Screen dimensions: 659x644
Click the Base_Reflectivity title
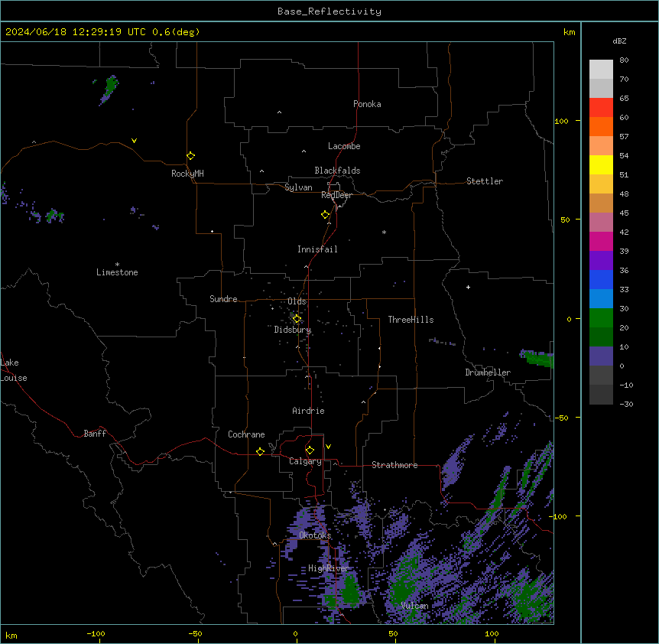(x=329, y=11)
